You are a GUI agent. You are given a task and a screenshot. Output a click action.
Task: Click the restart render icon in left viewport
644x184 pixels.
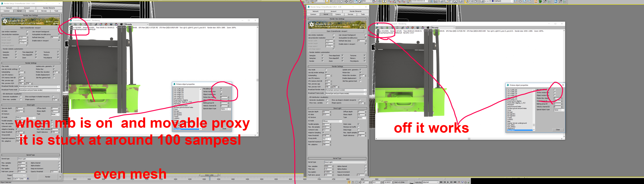[x=81, y=25]
